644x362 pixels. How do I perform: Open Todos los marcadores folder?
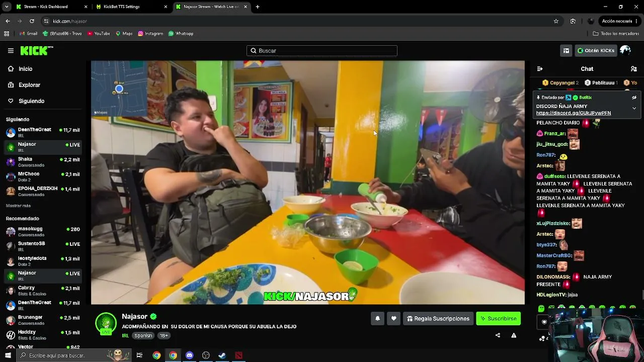click(616, 34)
